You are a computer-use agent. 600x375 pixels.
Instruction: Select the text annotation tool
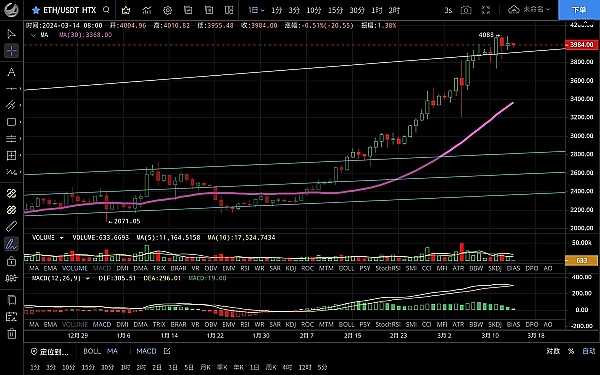pyautogui.click(x=11, y=72)
